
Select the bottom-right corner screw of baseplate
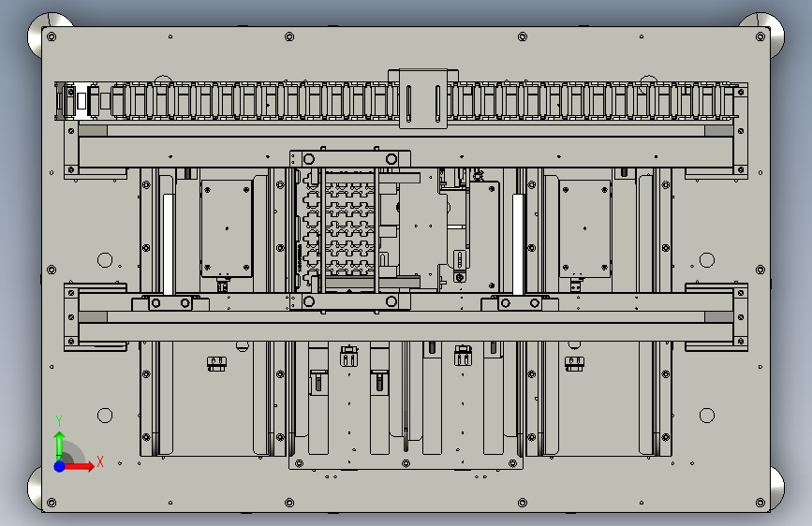coord(760,503)
